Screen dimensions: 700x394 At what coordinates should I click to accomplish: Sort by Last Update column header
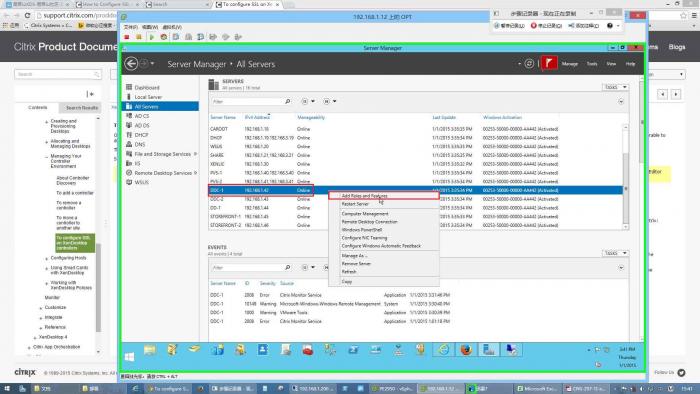pos(444,117)
